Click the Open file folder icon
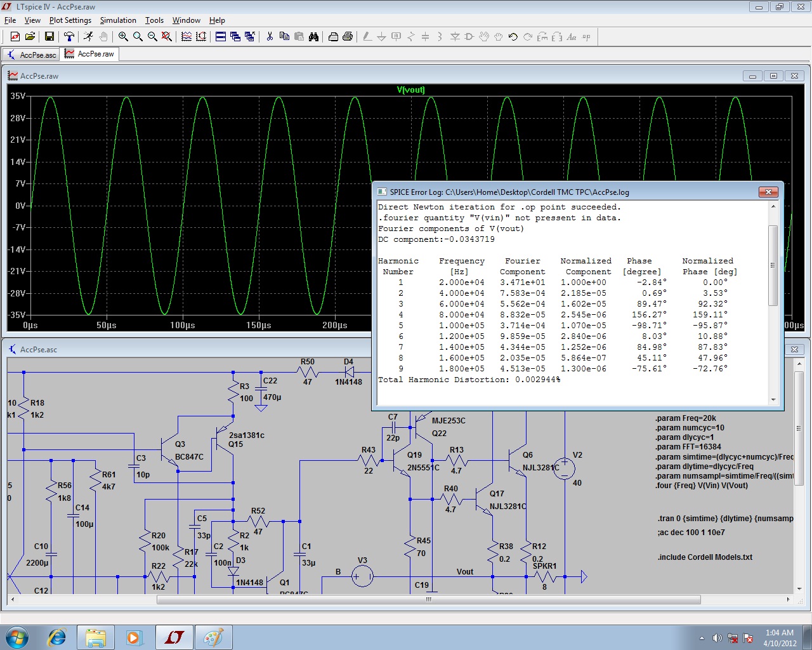 30,37
